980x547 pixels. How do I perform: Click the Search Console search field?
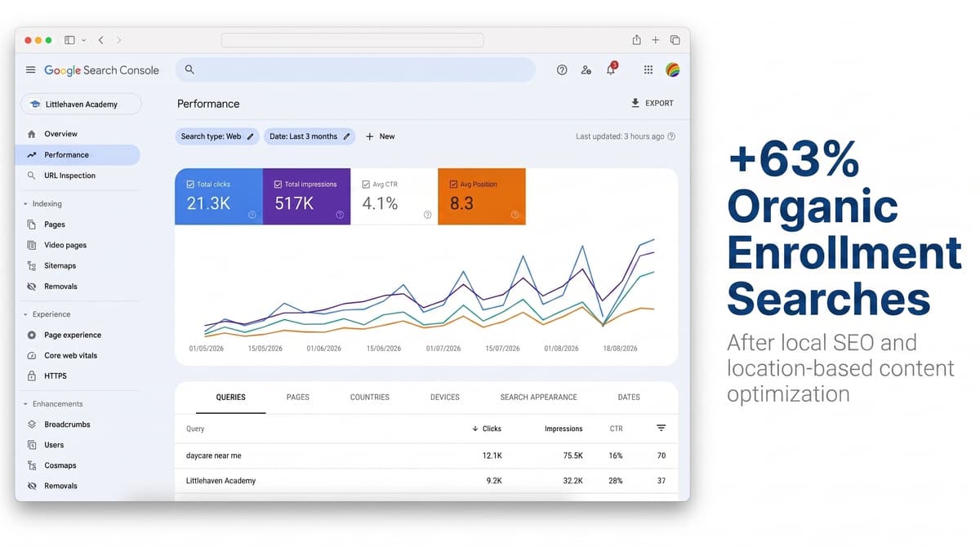[355, 69]
